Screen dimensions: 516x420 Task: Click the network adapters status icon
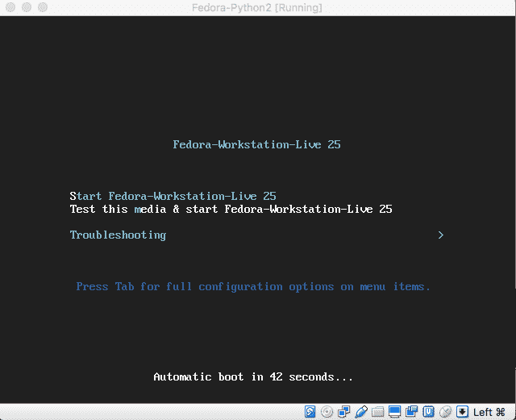344,411
